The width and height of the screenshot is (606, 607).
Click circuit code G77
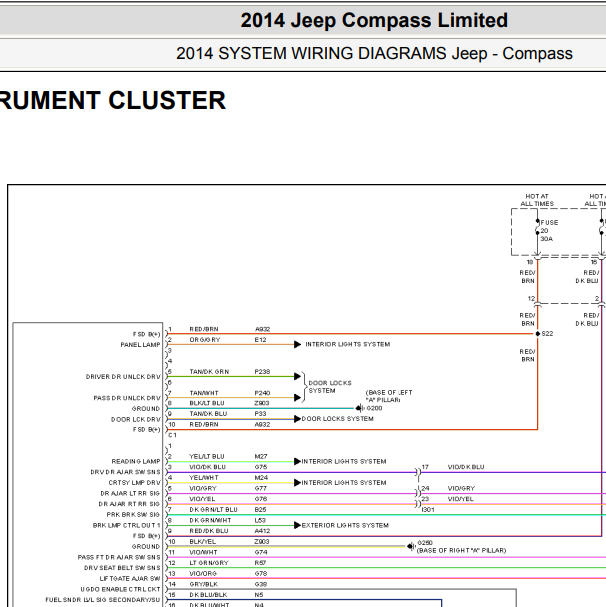(261, 488)
